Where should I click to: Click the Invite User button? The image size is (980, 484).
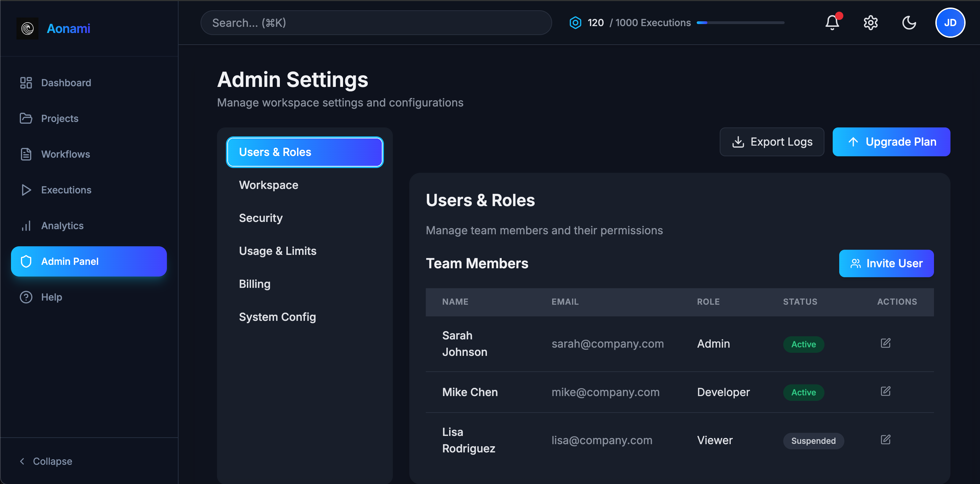[886, 263]
